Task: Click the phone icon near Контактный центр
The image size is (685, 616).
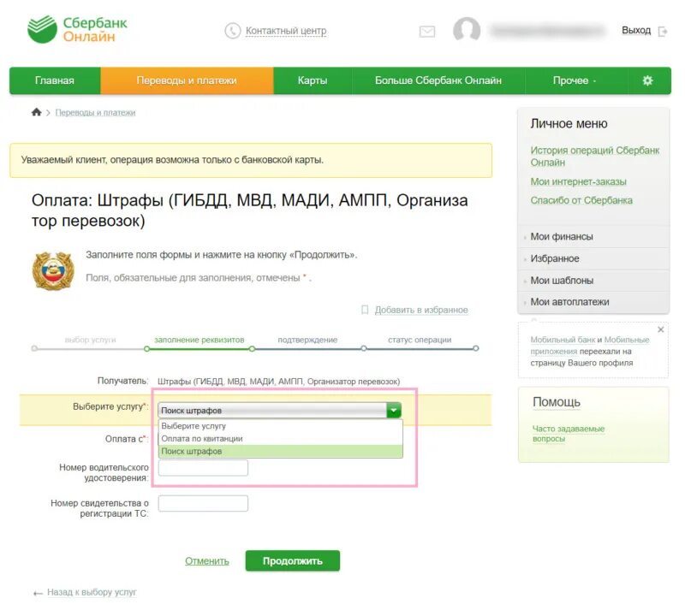Action: coord(232,31)
